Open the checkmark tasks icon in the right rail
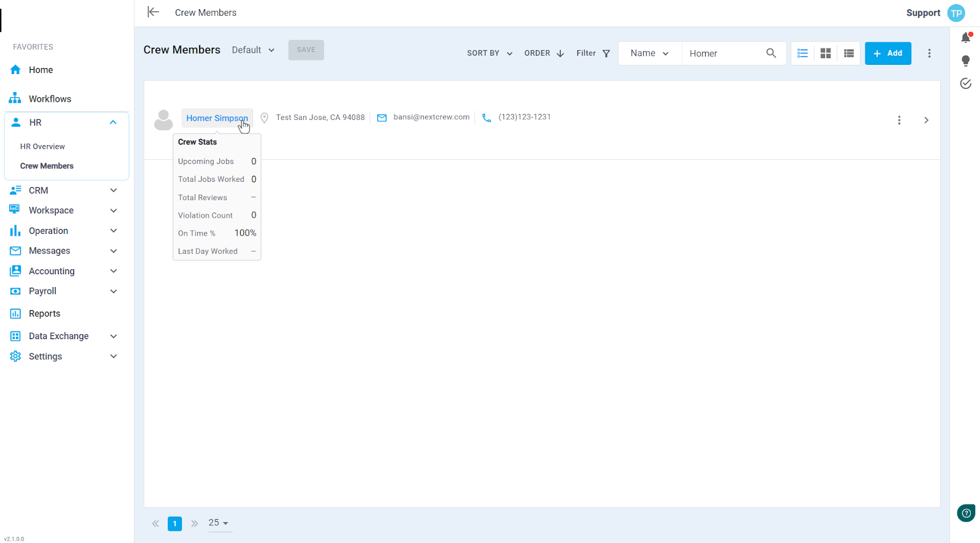The image size is (980, 543). pos(966,83)
